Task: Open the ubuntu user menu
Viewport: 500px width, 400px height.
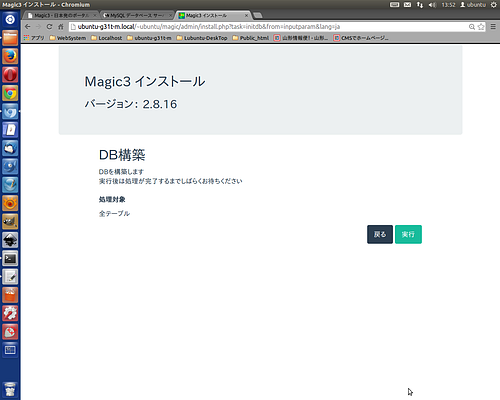Action: pos(473,5)
